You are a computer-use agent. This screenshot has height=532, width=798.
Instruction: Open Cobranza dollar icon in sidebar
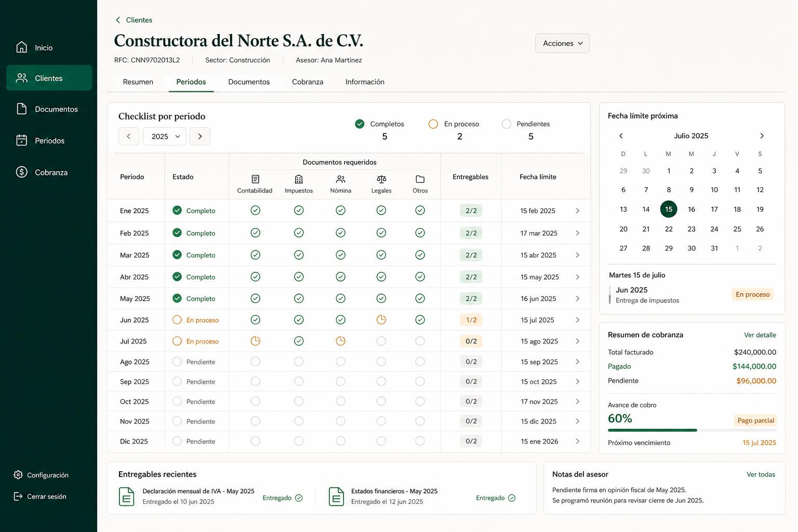click(x=21, y=172)
